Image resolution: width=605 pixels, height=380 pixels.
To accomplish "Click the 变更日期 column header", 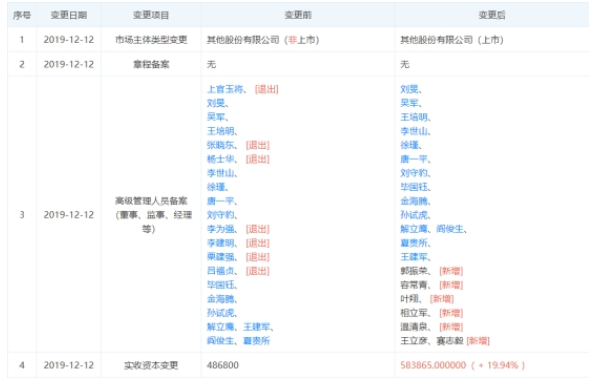I will (x=69, y=15).
